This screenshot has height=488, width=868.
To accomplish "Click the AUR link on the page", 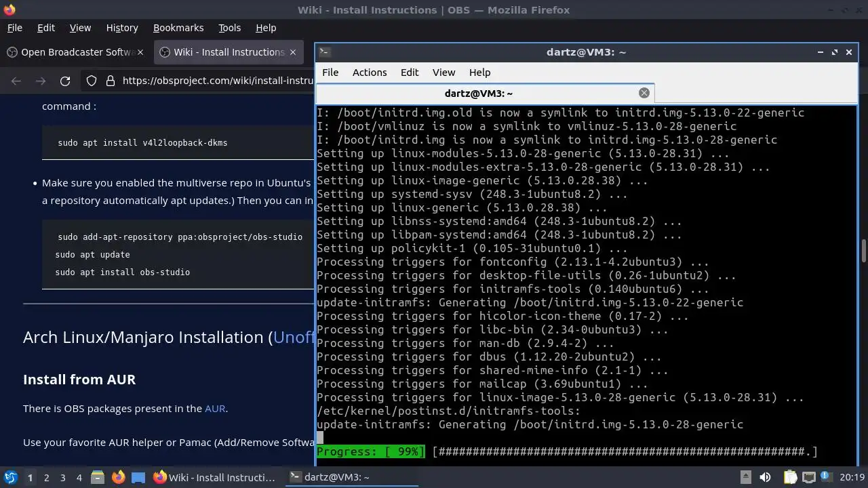I will coord(215,409).
